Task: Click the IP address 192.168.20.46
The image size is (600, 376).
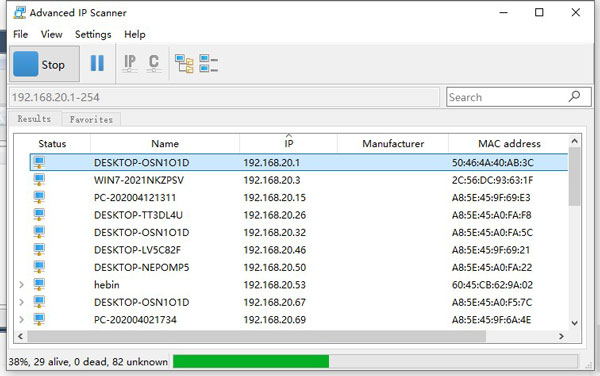Action: click(275, 250)
